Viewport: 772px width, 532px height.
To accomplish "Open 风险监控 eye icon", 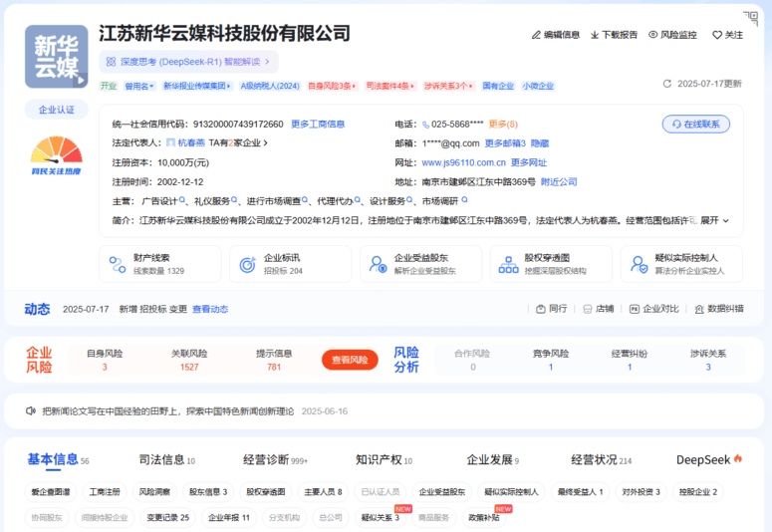I will pos(652,35).
